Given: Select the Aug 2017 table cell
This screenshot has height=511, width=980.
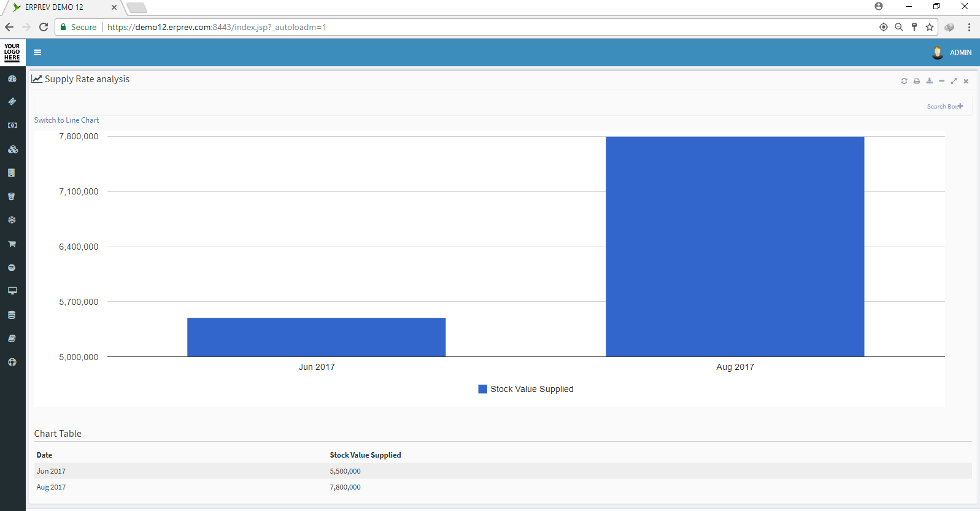Looking at the screenshot, I should (51, 487).
